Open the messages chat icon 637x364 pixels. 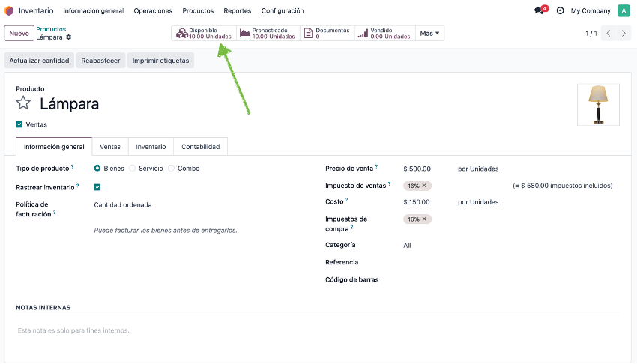(539, 11)
